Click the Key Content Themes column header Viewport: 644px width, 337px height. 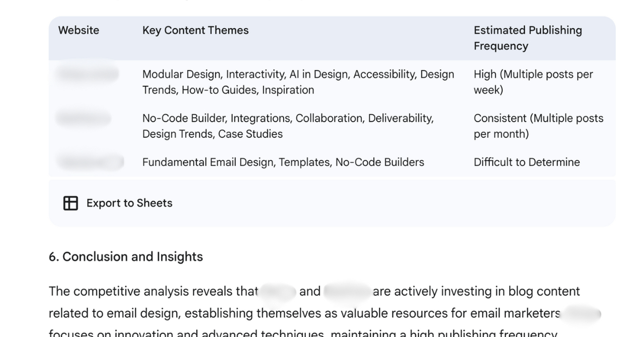coord(195,30)
